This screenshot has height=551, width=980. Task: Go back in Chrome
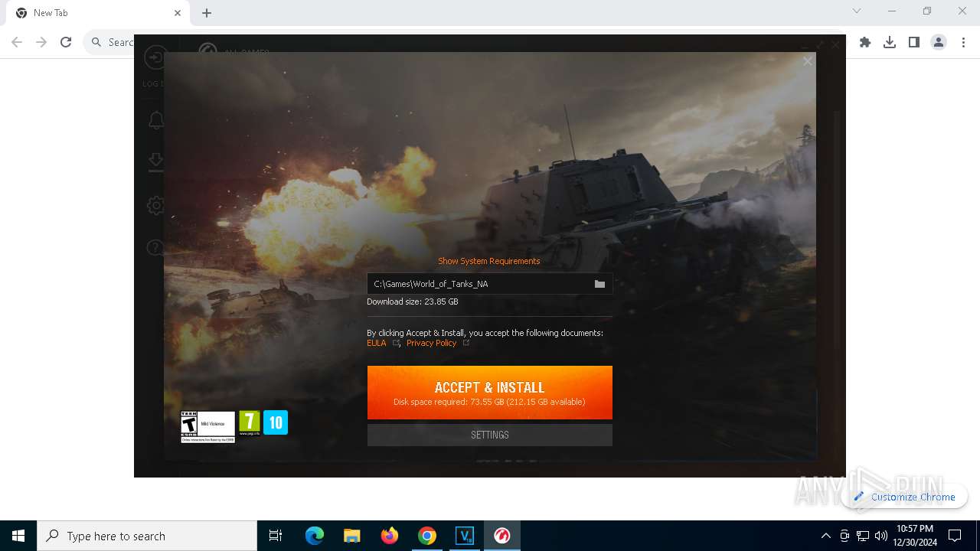[x=17, y=42]
